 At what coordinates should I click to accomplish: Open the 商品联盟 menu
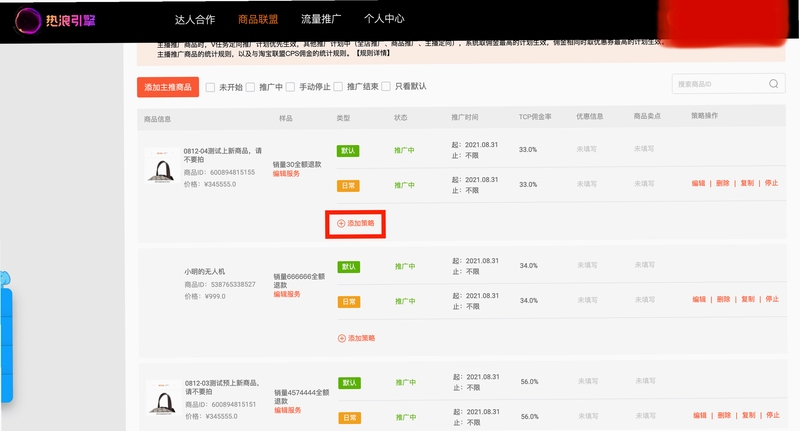258,19
